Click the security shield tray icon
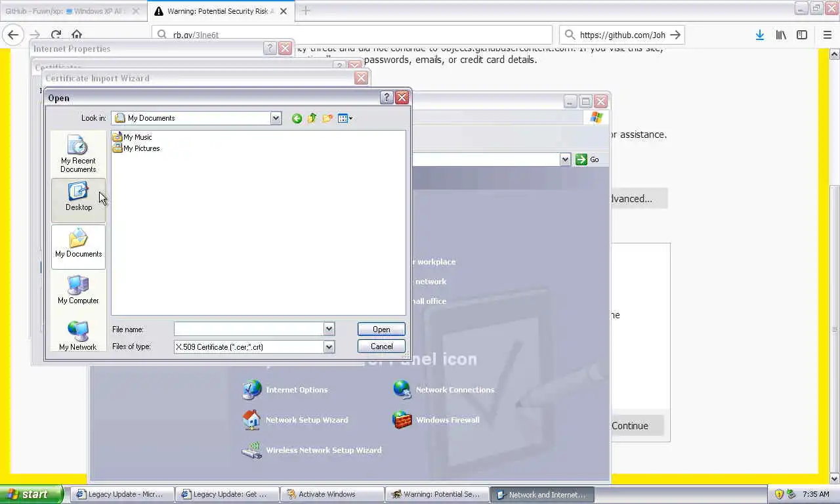840x504 pixels. pyautogui.click(x=780, y=494)
